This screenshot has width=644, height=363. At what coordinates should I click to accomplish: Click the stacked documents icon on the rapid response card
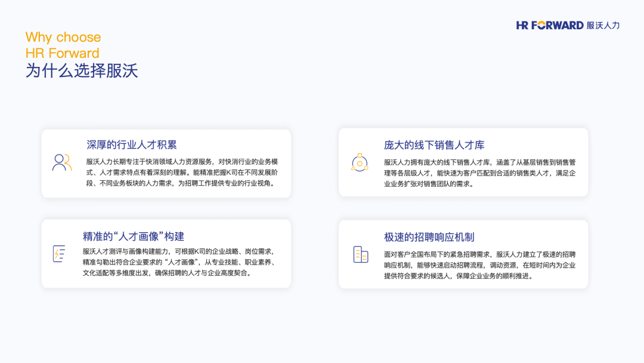click(360, 255)
